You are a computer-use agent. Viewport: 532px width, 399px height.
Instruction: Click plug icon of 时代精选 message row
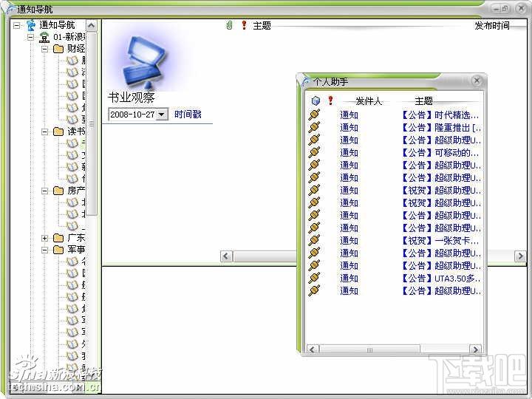(314, 115)
